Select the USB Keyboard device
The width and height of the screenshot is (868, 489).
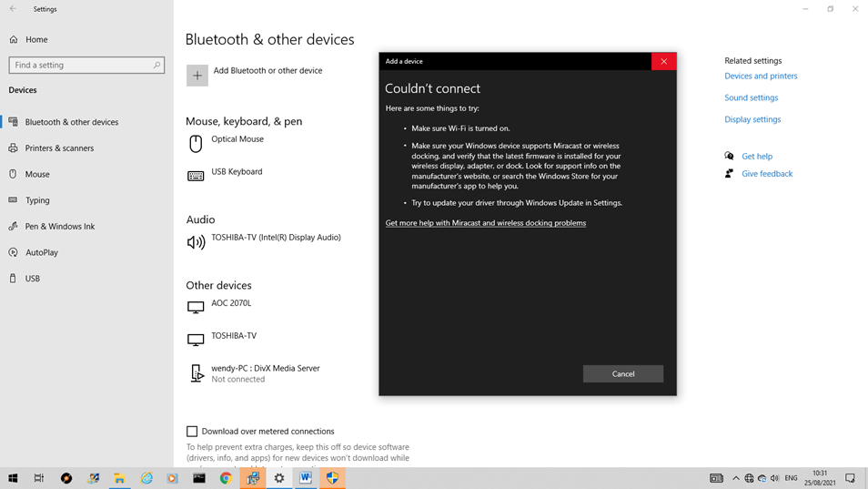[x=237, y=172]
